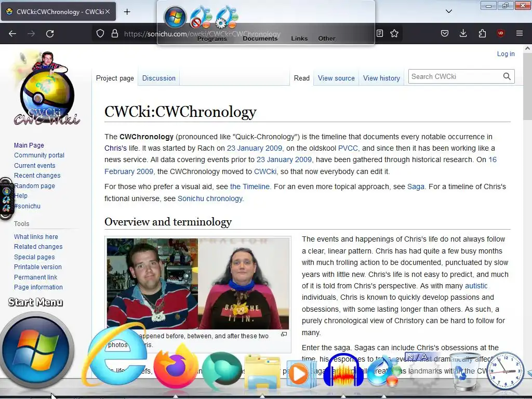Screen dimensions: 532x399
Task: Open Related changes link
Action: pyautogui.click(x=38, y=247)
